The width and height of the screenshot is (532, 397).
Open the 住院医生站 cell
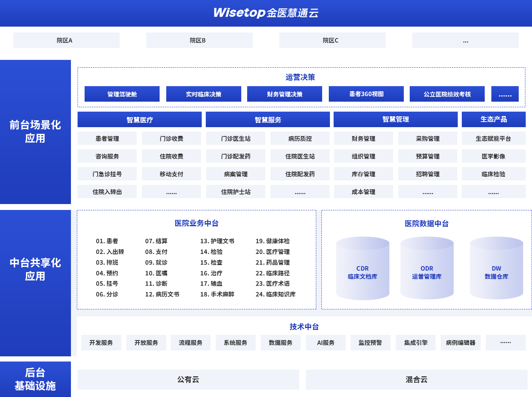point(300,156)
